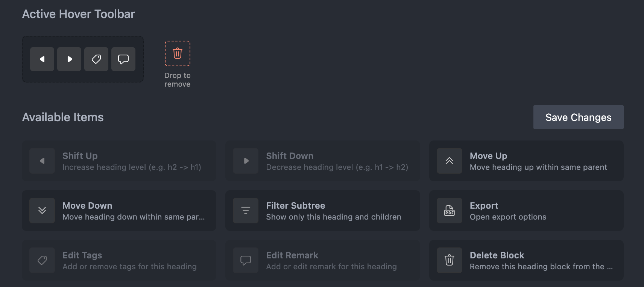Choose the Filter Subtree item title
The width and height of the screenshot is (644, 287).
295,206
